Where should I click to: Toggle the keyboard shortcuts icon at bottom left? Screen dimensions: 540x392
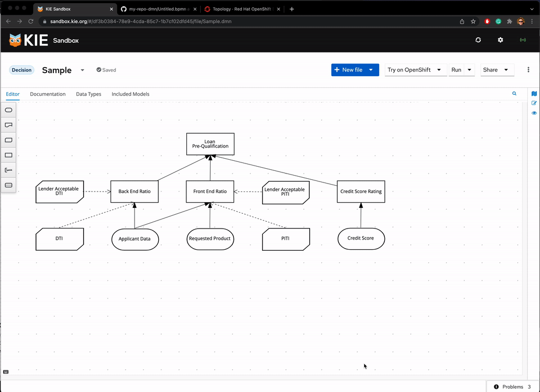click(x=6, y=372)
